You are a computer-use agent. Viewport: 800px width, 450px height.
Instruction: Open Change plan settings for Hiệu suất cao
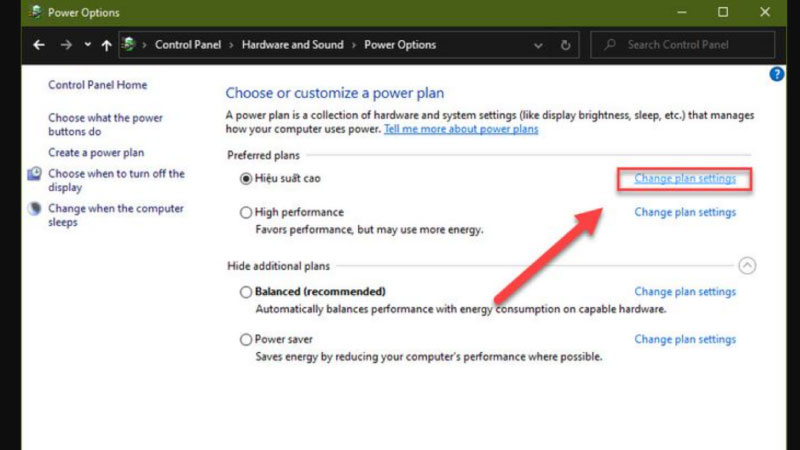click(x=685, y=178)
